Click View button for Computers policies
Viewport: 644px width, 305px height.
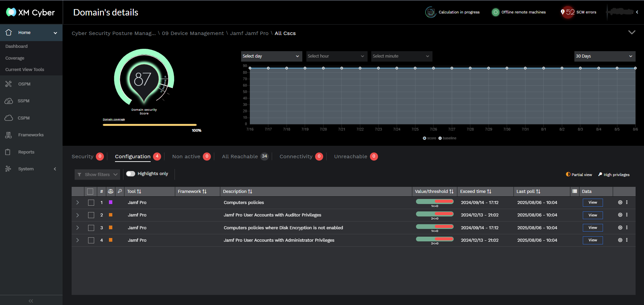tap(593, 202)
